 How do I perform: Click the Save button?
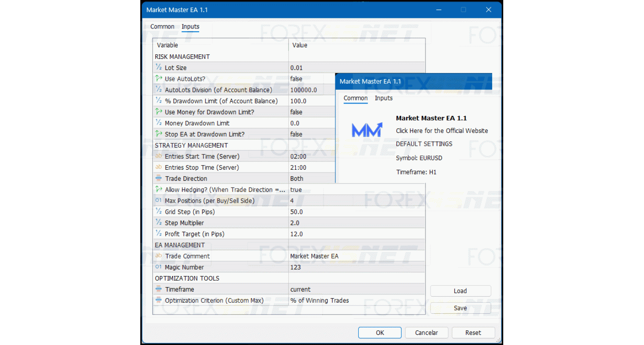click(x=460, y=308)
